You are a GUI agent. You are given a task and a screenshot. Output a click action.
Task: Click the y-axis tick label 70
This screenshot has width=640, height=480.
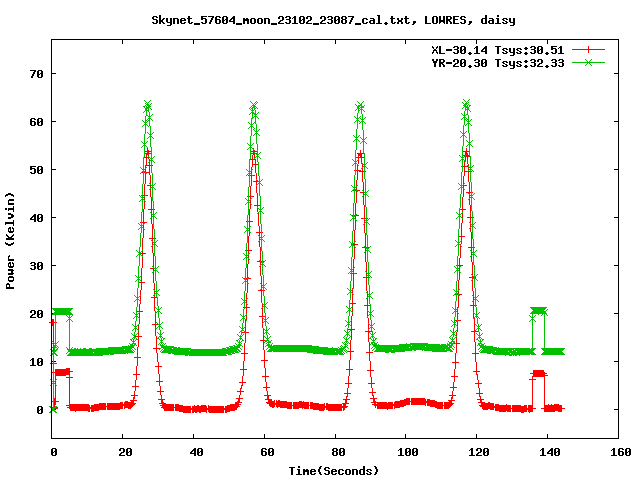tap(36, 74)
